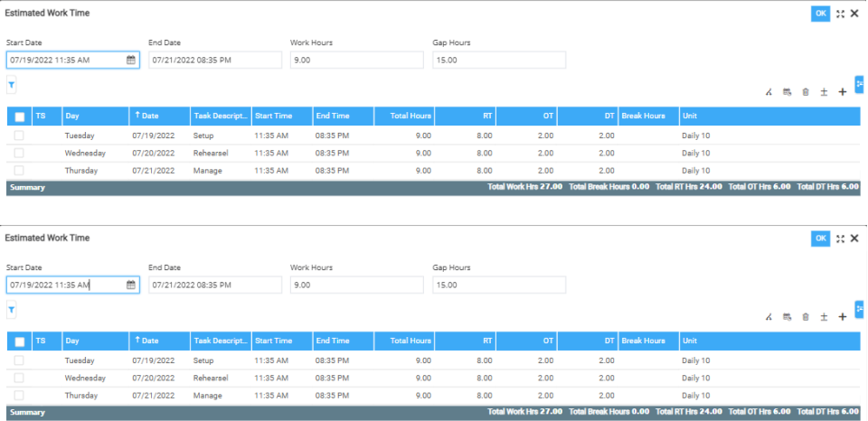The width and height of the screenshot is (868, 421).
Task: Click the plus add-row icon in the upper dialog
Action: pos(842,91)
